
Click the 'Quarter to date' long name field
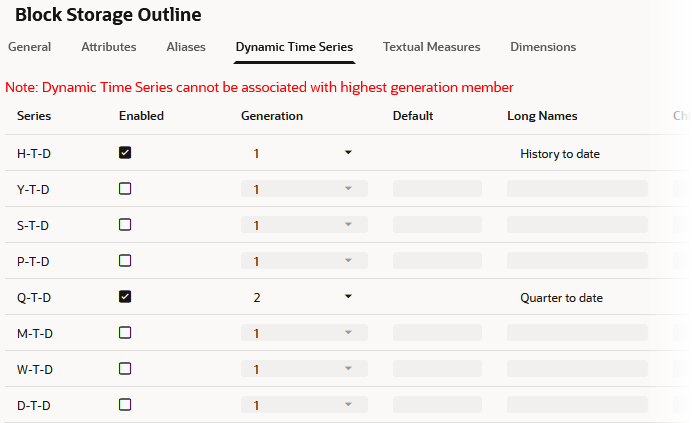(577, 298)
